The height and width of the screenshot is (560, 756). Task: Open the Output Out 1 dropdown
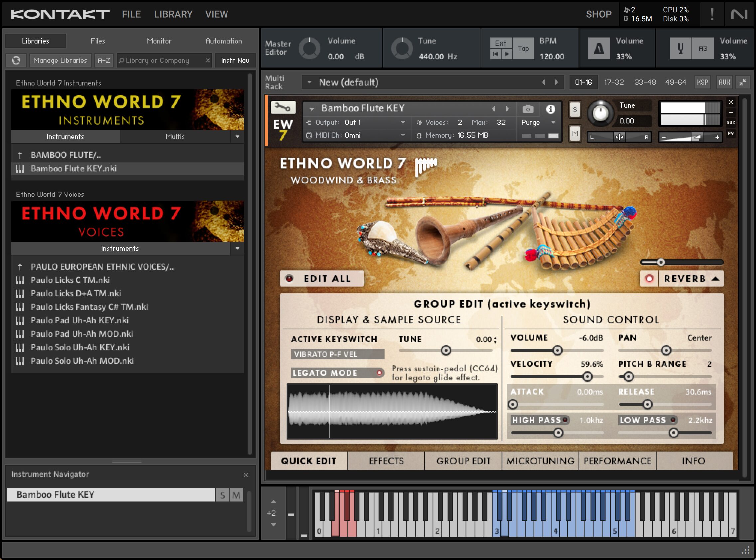click(403, 123)
